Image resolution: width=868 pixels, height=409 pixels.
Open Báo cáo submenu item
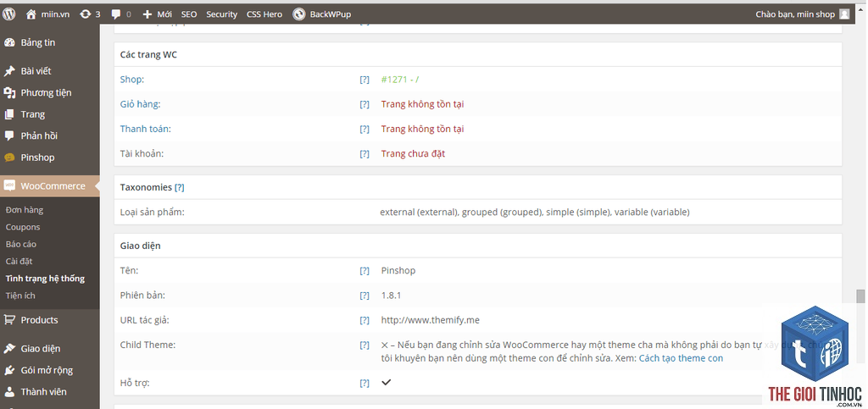pyautogui.click(x=21, y=244)
